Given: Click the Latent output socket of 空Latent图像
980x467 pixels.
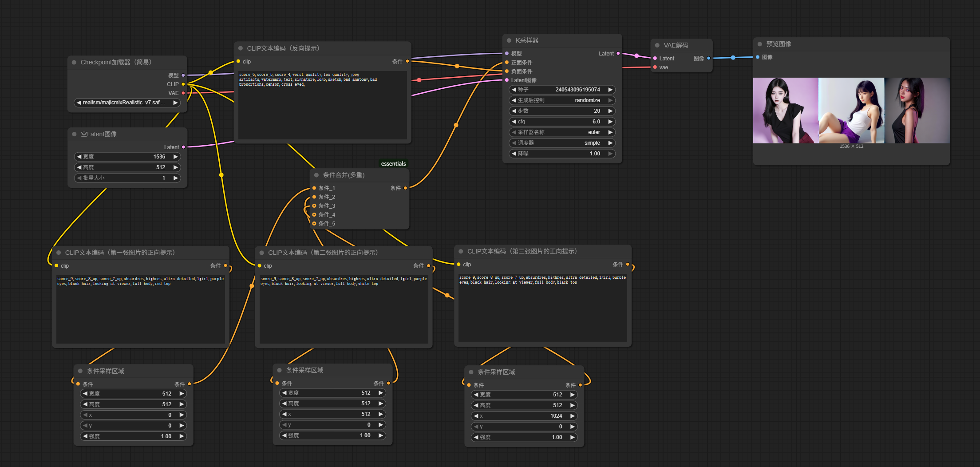Looking at the screenshot, I should point(183,147).
